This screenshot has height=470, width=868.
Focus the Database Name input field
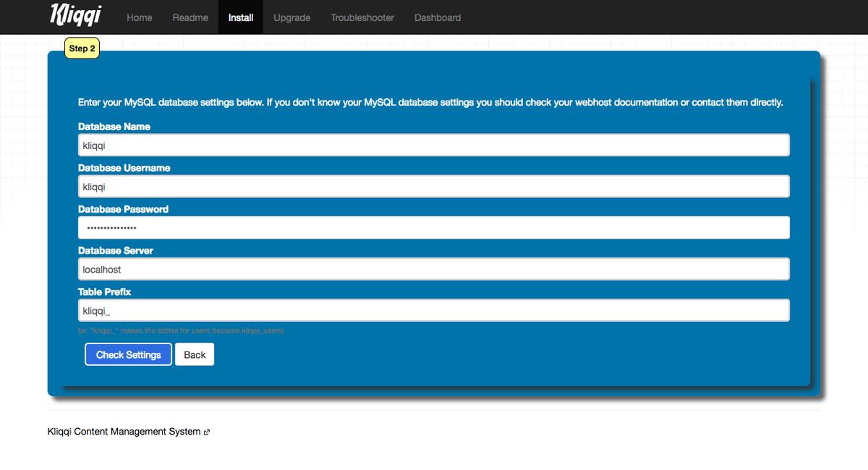tap(433, 145)
